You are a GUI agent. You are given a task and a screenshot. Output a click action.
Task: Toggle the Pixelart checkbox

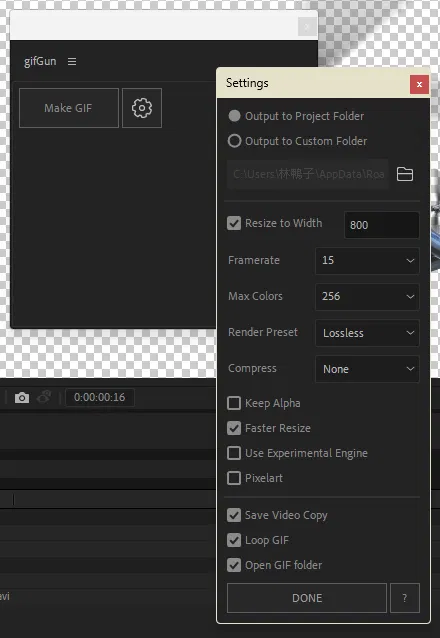tap(234, 478)
